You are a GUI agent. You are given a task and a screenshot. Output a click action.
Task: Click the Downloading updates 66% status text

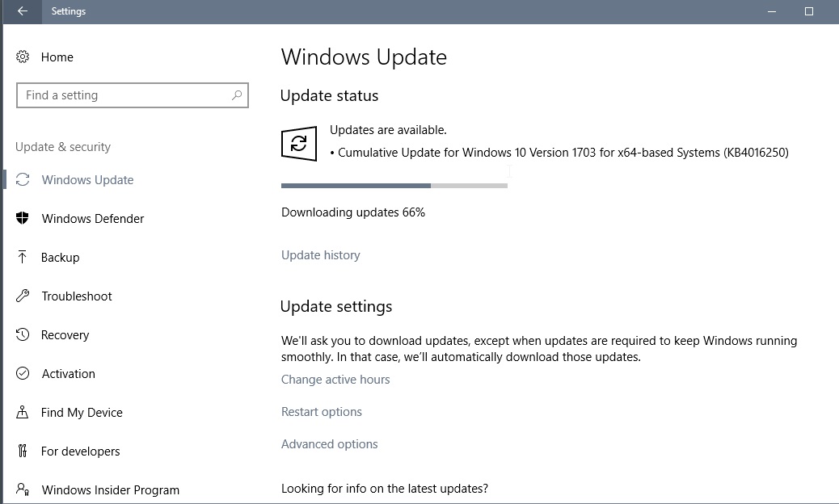pos(353,212)
